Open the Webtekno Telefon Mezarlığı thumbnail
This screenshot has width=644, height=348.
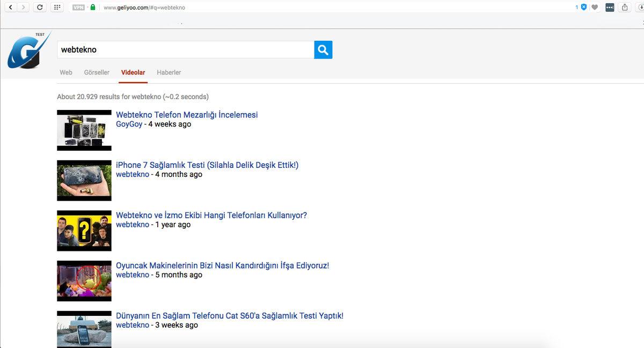pos(84,130)
